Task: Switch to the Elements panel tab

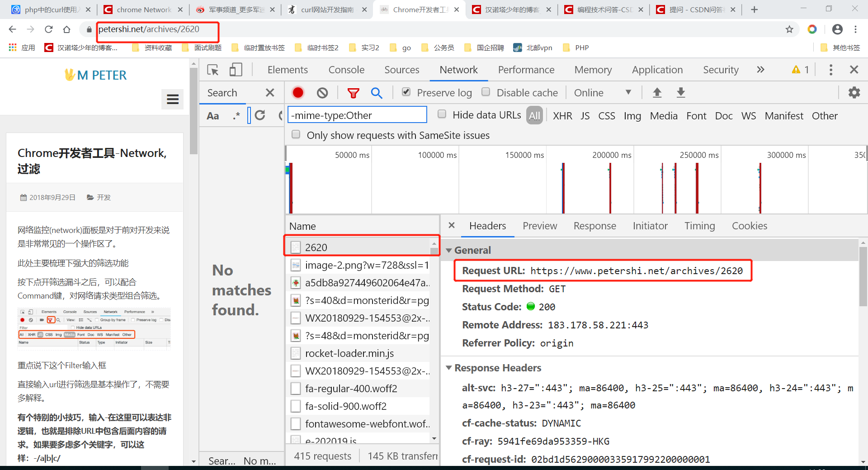Action: (288, 70)
